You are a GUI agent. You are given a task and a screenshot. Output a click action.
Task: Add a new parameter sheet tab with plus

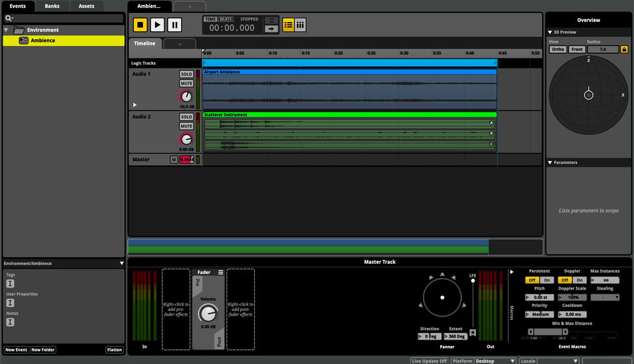(x=180, y=44)
